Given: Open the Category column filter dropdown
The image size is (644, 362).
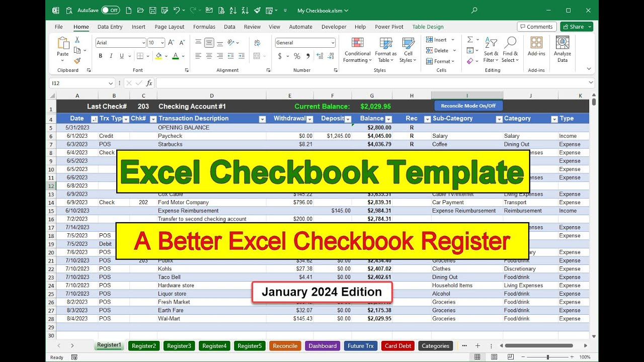Looking at the screenshot, I should pos(554,119).
